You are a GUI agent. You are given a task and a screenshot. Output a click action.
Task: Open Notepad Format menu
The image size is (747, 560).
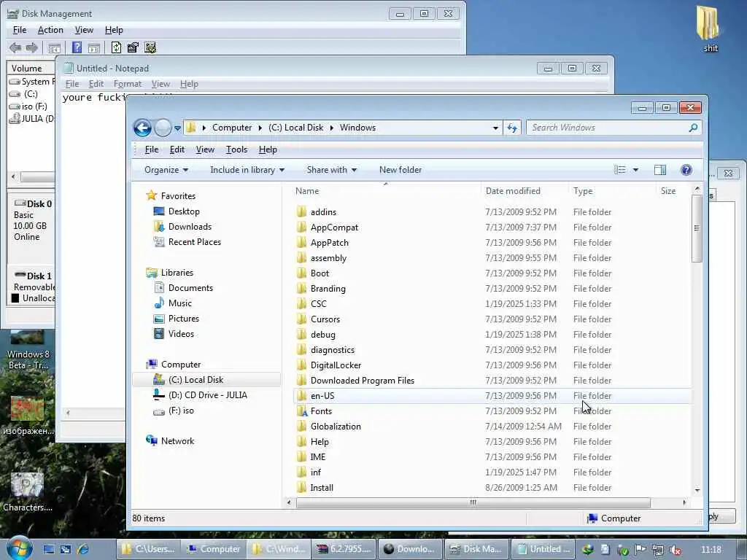coord(127,84)
